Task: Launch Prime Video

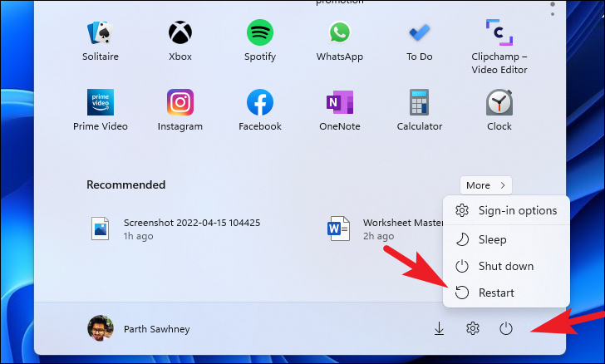Action: click(101, 110)
